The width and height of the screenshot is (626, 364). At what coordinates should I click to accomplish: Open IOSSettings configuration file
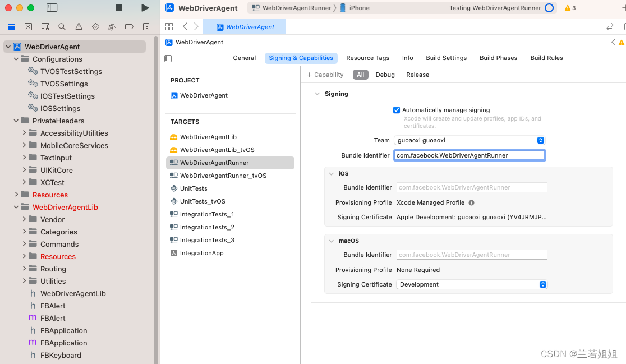coord(54,109)
